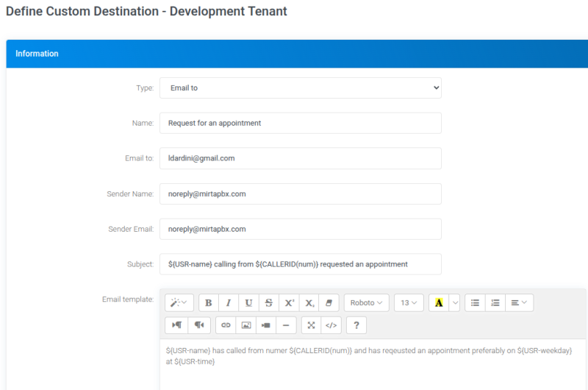Insert a horizontal rule line
Image resolution: width=588 pixels, height=390 pixels.
[285, 325]
